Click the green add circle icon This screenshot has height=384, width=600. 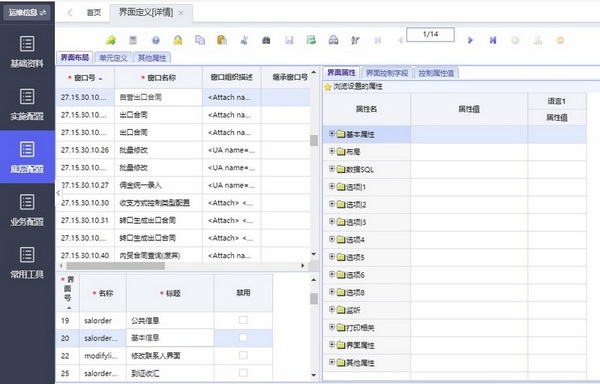pos(515,40)
